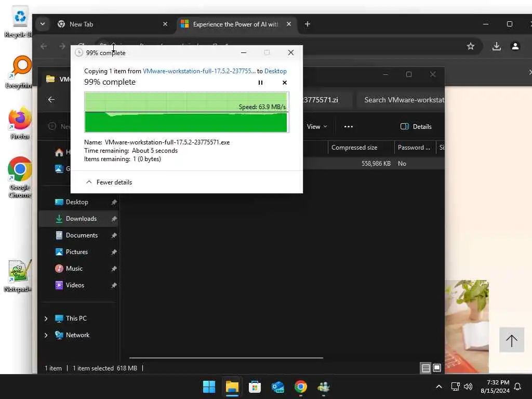Collapse the dialog with Fewer details
The width and height of the screenshot is (532, 399).
click(109, 182)
